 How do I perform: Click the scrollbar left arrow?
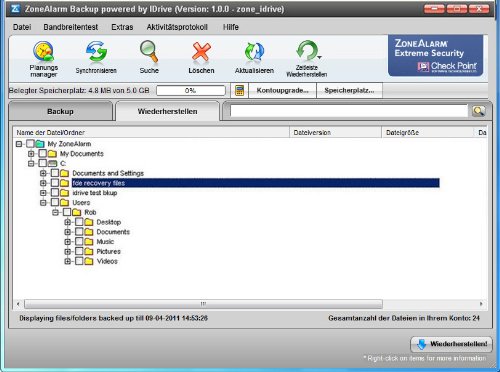pos(18,304)
